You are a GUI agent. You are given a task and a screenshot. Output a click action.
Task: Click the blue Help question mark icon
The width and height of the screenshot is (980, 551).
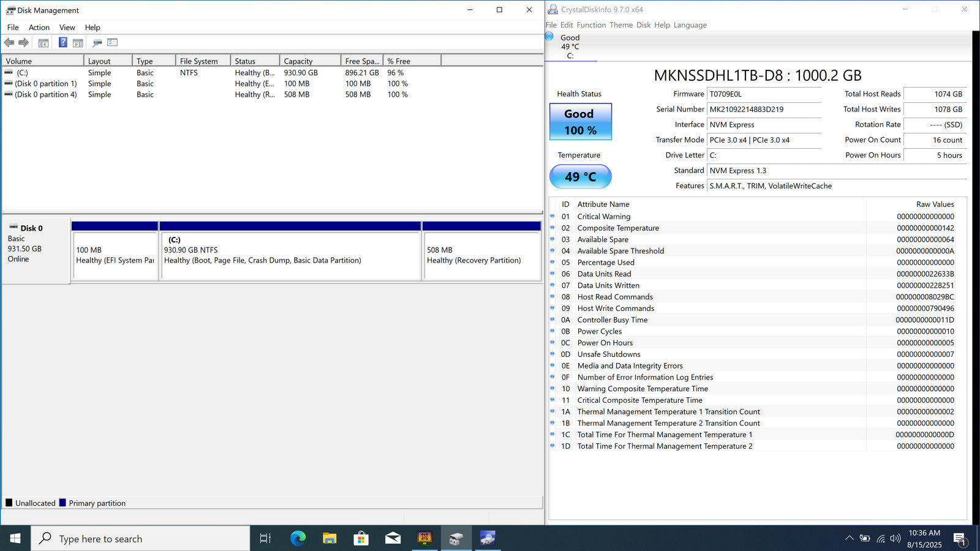point(62,42)
